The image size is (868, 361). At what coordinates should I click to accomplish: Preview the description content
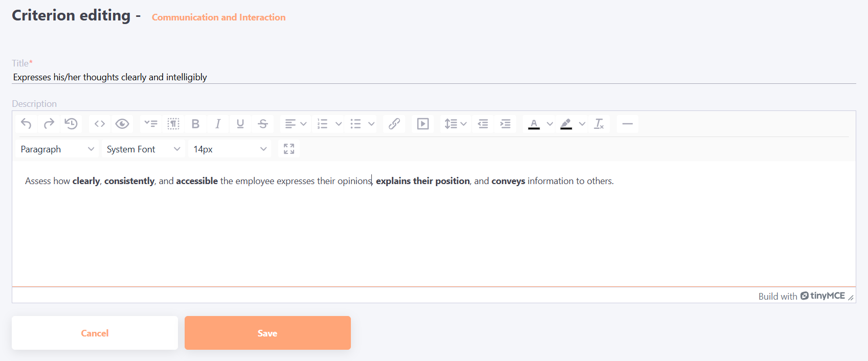pyautogui.click(x=122, y=124)
